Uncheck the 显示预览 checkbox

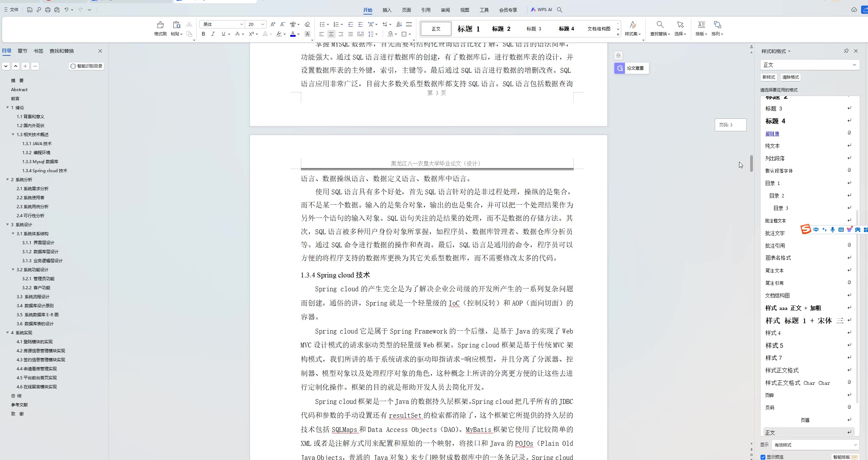763,457
